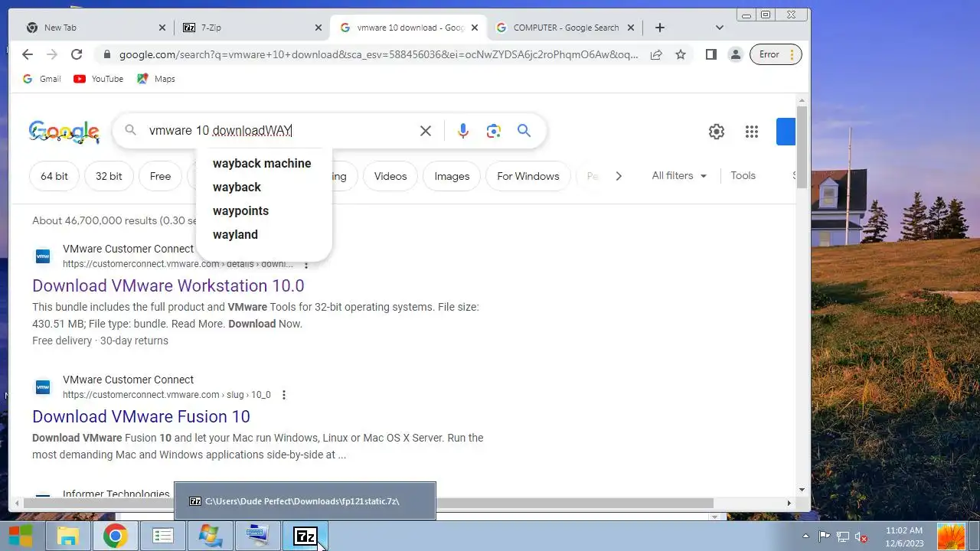Clear the search box with X
Viewport: 980px width, 551px height.
tap(426, 131)
